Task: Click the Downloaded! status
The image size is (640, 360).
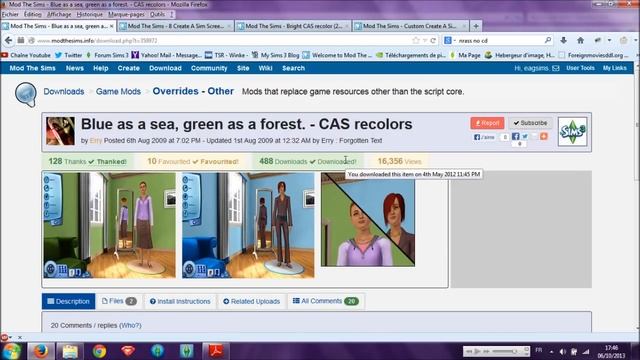Action: coord(333,162)
